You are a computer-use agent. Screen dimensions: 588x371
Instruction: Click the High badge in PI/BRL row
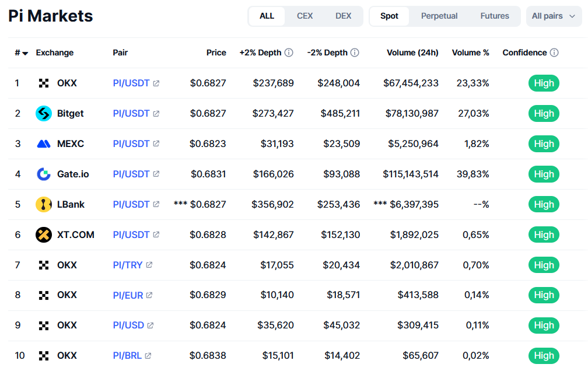(x=544, y=356)
